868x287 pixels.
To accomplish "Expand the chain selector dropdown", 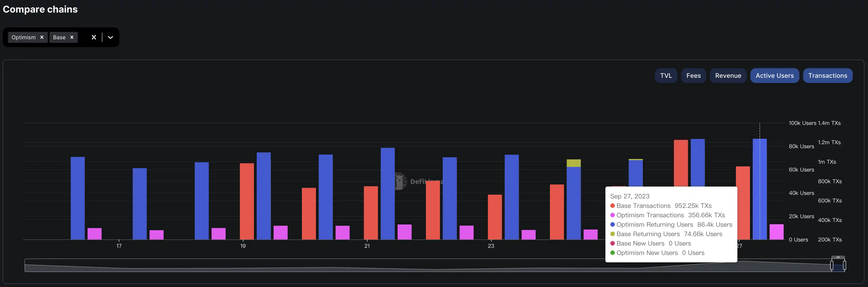I will click(110, 37).
